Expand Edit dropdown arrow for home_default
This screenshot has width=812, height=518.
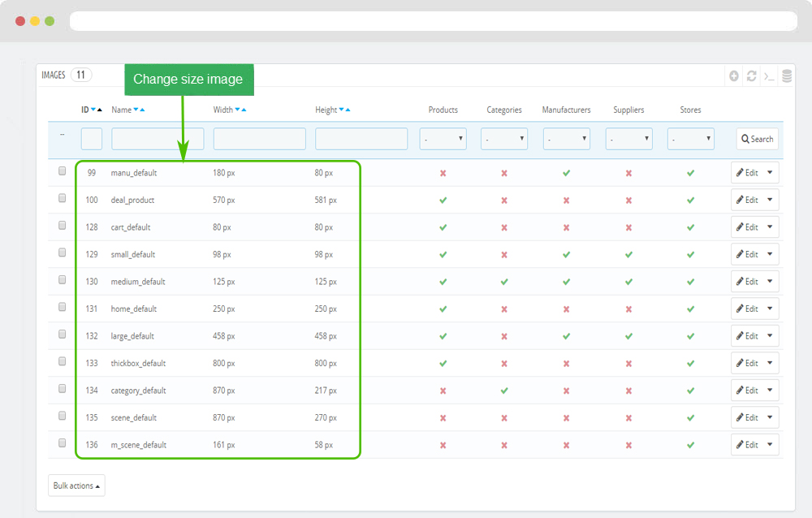coord(770,309)
